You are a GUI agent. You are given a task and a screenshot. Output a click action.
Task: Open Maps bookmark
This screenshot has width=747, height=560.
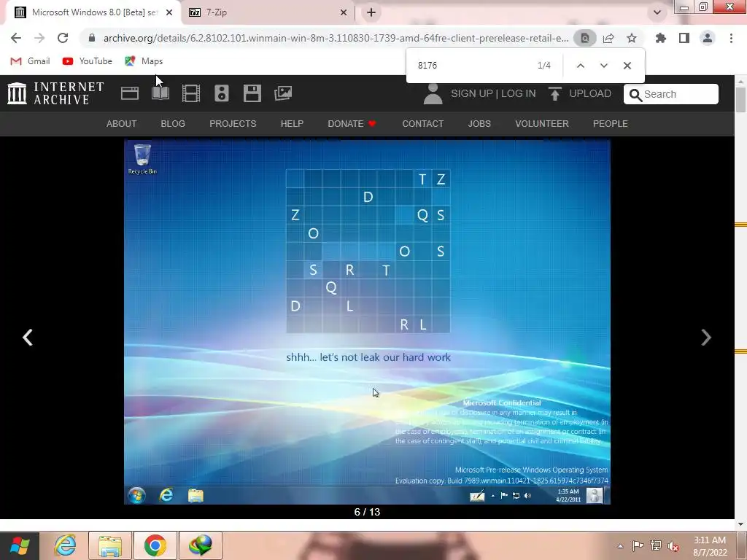(144, 61)
